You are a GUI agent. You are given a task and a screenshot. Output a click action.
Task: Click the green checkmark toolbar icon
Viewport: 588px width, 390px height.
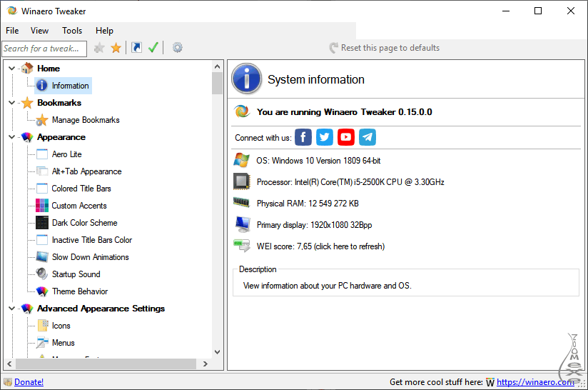(153, 48)
